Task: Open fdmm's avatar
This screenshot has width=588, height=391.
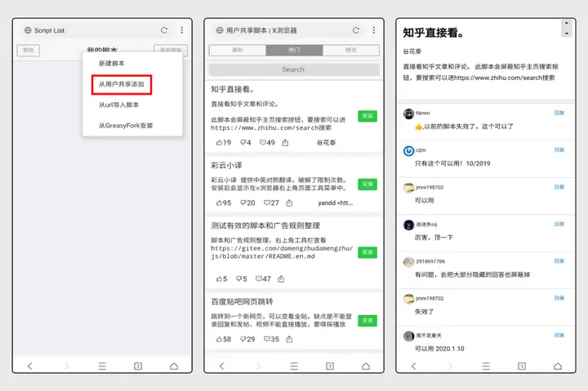Action: click(409, 114)
